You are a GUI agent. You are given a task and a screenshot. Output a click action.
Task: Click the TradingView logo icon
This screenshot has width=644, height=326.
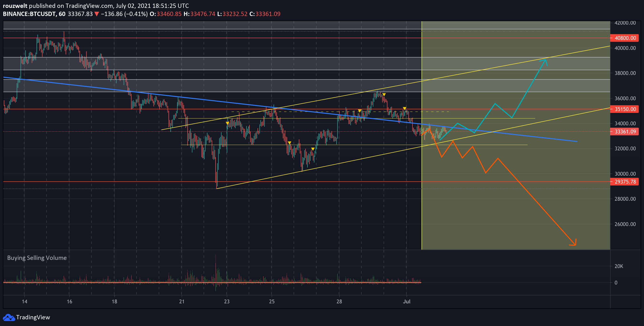pos(9,317)
